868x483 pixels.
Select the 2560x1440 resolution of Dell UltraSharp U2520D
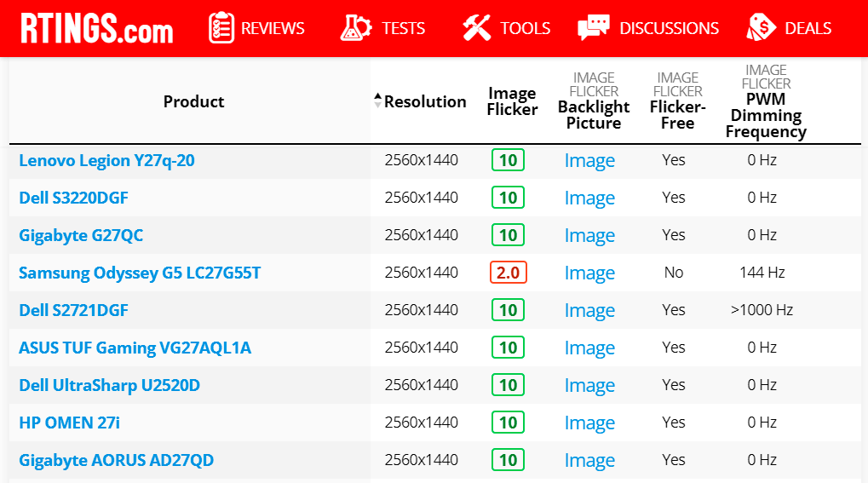coord(422,385)
